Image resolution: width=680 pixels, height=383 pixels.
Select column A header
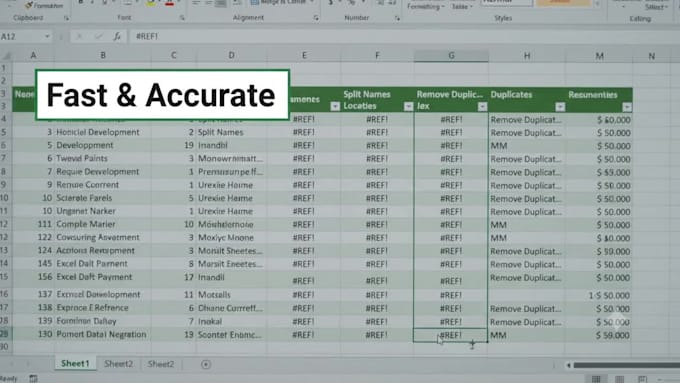33,56
